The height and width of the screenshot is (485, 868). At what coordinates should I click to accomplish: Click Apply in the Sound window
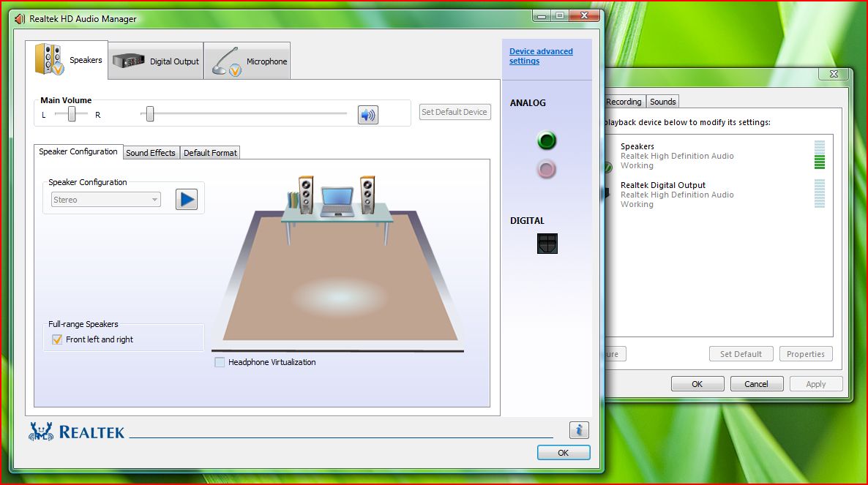[816, 384]
